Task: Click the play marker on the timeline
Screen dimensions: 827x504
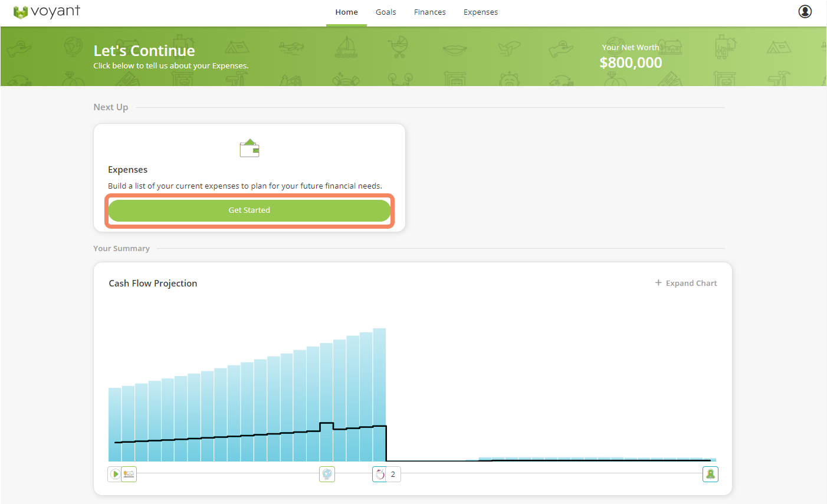Action: click(x=115, y=474)
